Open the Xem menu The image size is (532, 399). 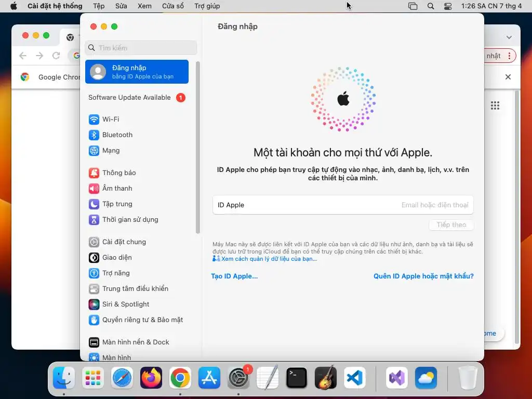pyautogui.click(x=144, y=6)
